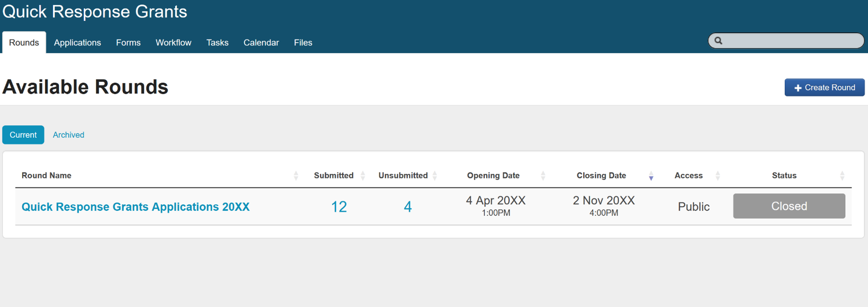
Task: Select the Tasks tab
Action: click(217, 43)
